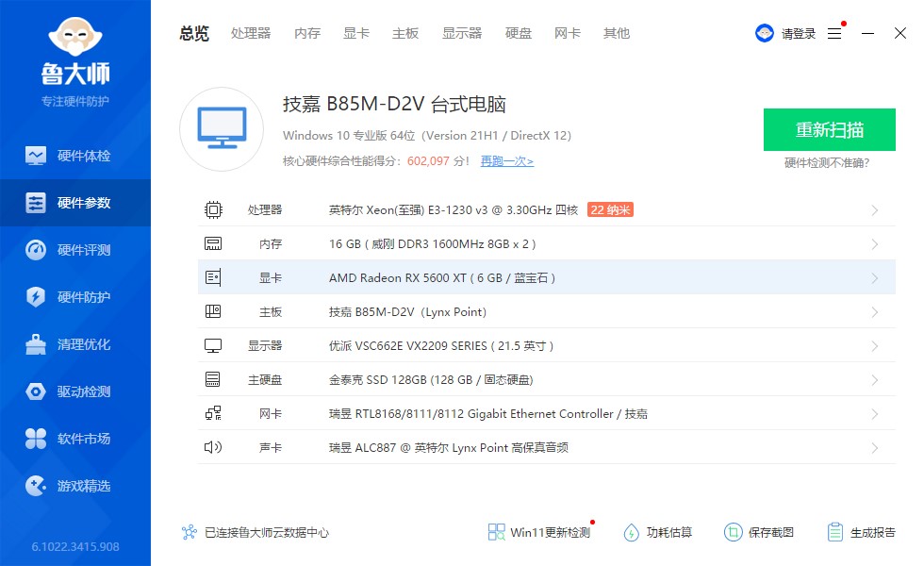Switch to the 硬盘 tab
Image resolution: width=924 pixels, height=566 pixels.
(x=519, y=34)
